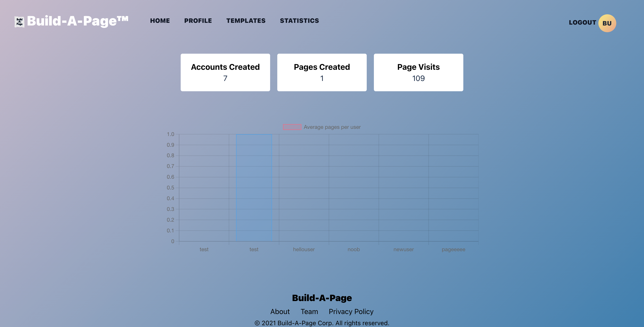
Task: Click the Build-A-Page footer heading
Action: [322, 298]
